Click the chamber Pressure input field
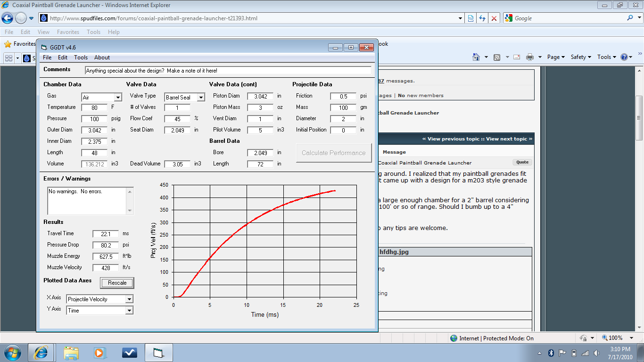 click(x=94, y=119)
